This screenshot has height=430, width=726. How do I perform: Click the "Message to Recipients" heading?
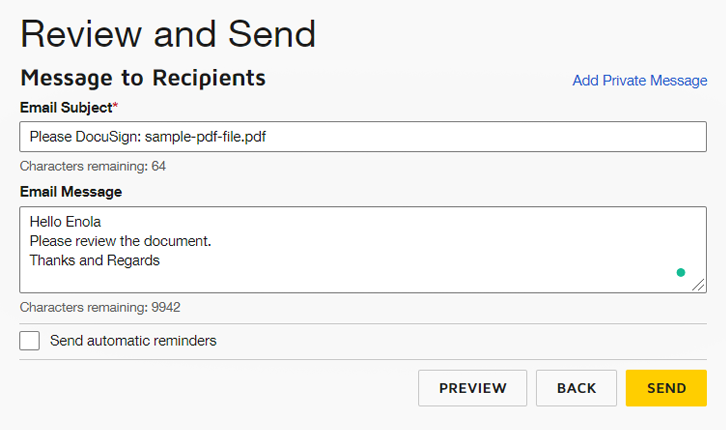pos(142,78)
